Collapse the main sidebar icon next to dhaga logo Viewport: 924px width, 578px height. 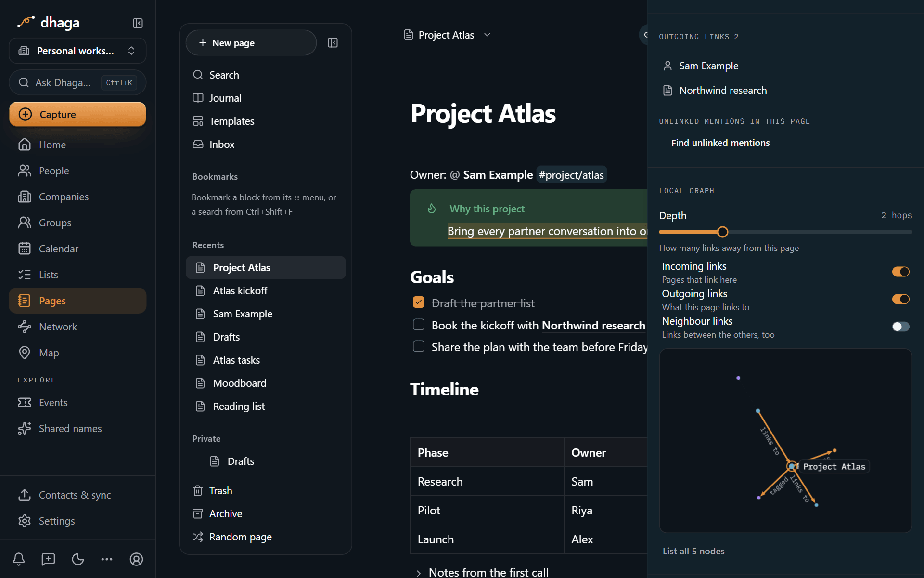(138, 23)
